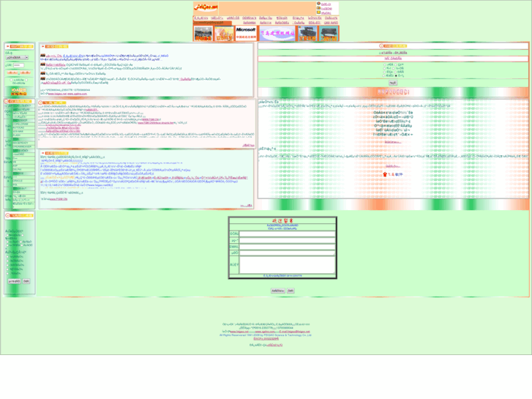Open the pink calligraphy banner
Screen dimensions: 532x399
277,34
